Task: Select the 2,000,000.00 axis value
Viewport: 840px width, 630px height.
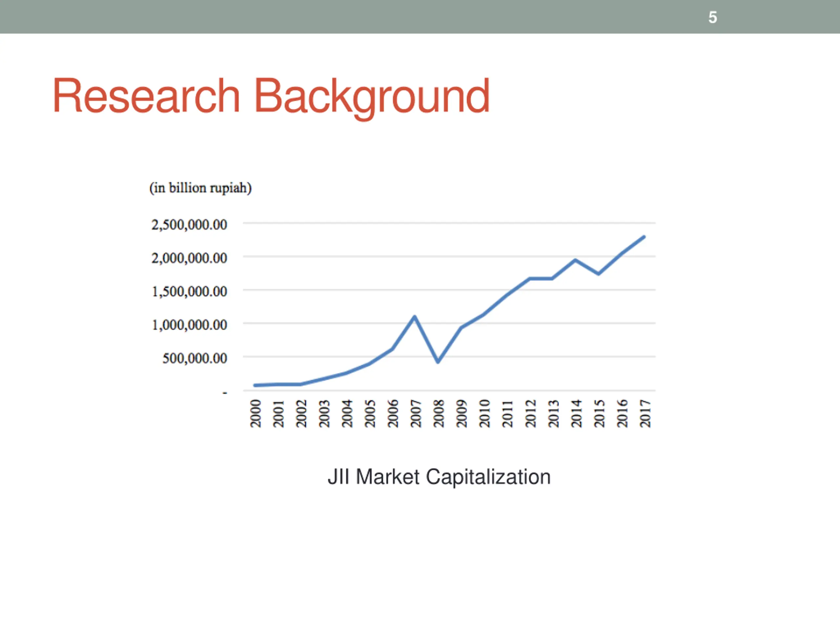Action: (x=189, y=258)
